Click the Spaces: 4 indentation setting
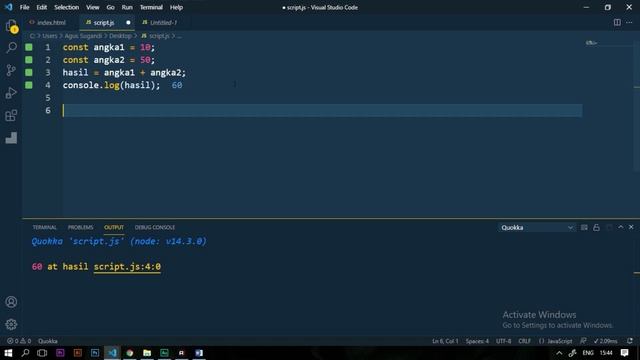Image resolution: width=640 pixels, height=360 pixels. 477,341
